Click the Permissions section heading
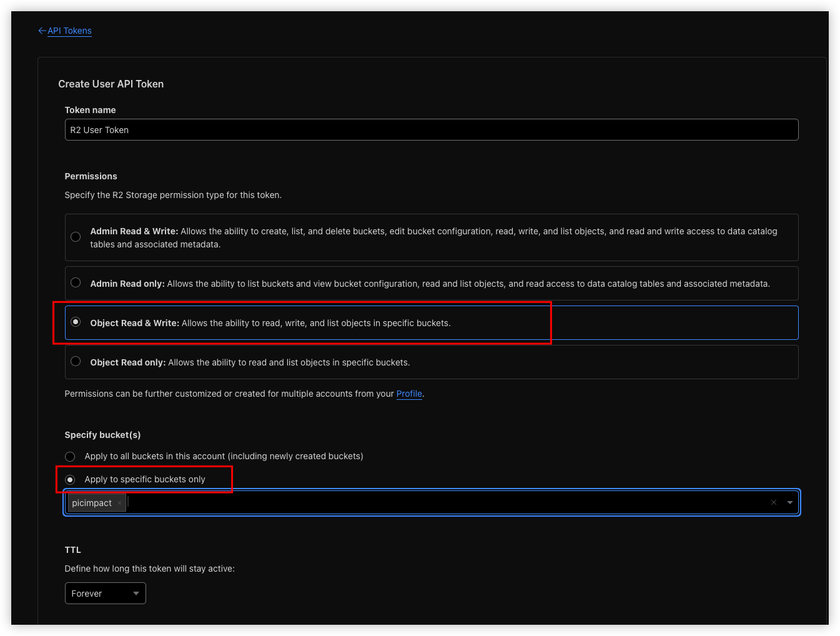The image size is (840, 636). pyautogui.click(x=91, y=176)
